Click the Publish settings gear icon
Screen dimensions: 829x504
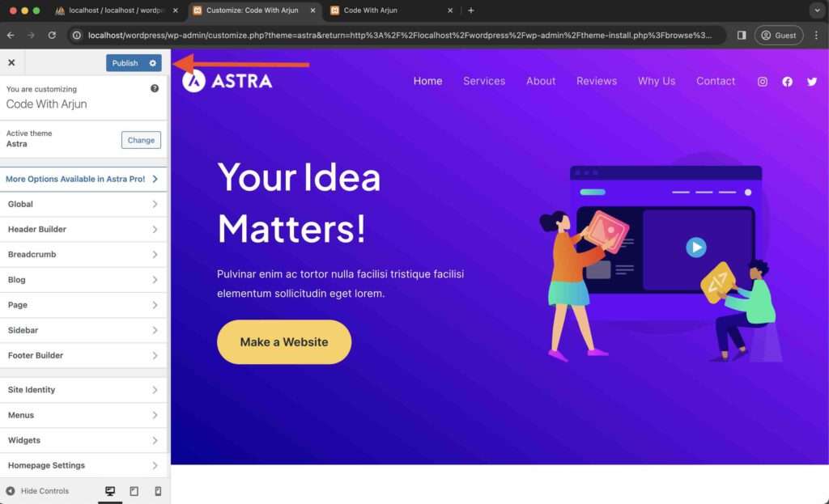(153, 63)
